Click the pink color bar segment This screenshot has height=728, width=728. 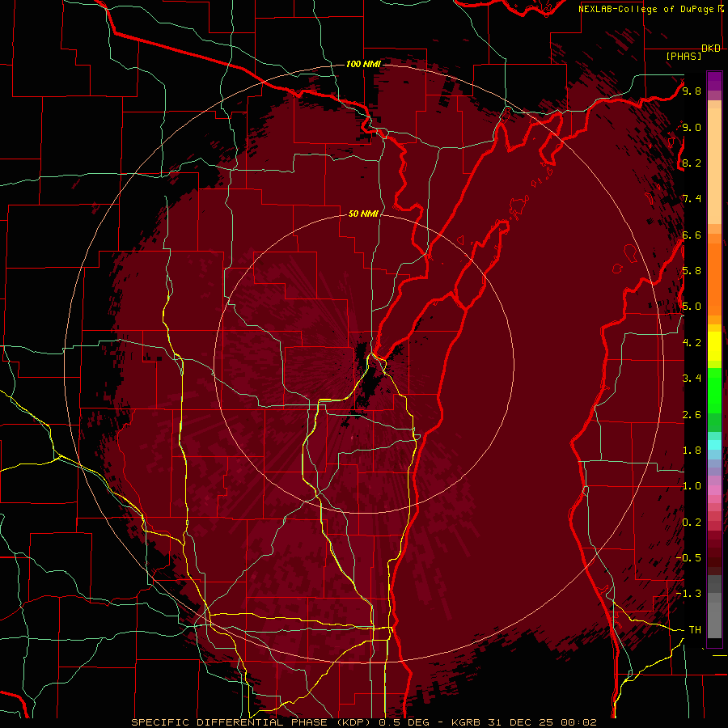(714, 490)
